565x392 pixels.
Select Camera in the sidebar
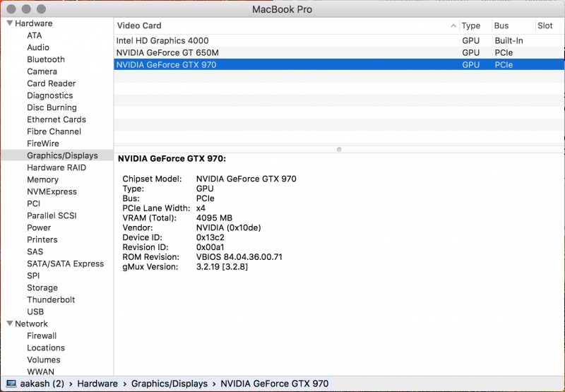pos(42,71)
